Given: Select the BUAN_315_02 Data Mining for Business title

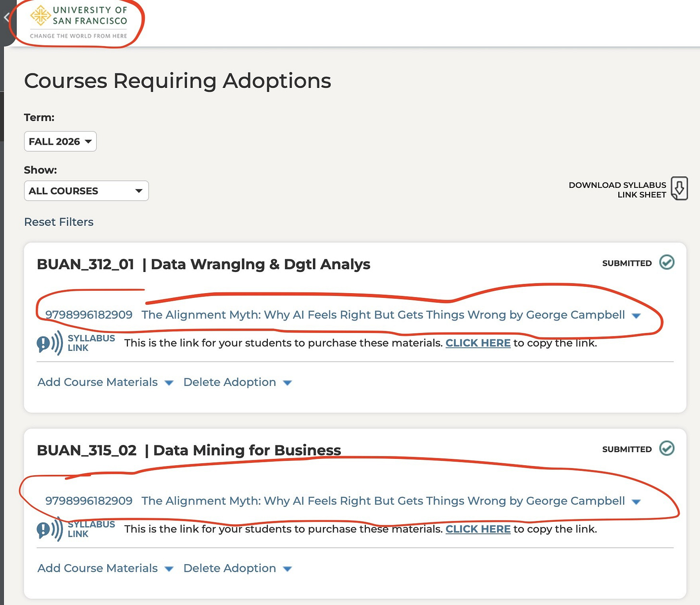Looking at the screenshot, I should coord(189,450).
